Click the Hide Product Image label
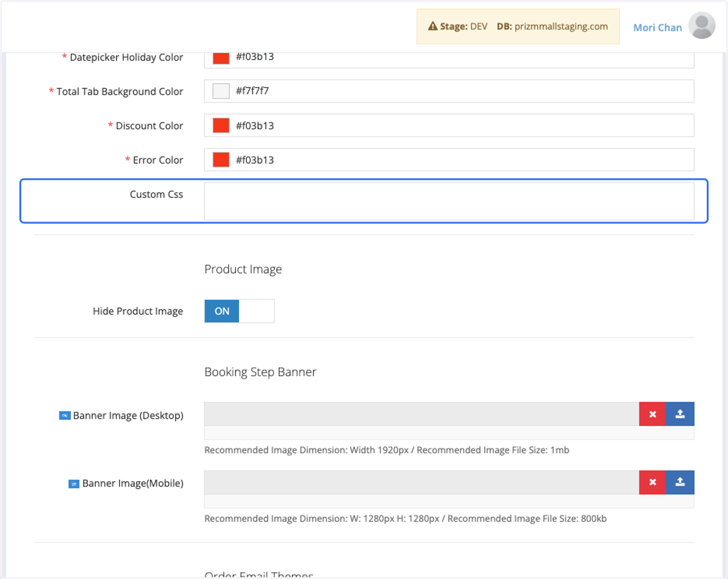The image size is (728, 579). click(x=138, y=311)
